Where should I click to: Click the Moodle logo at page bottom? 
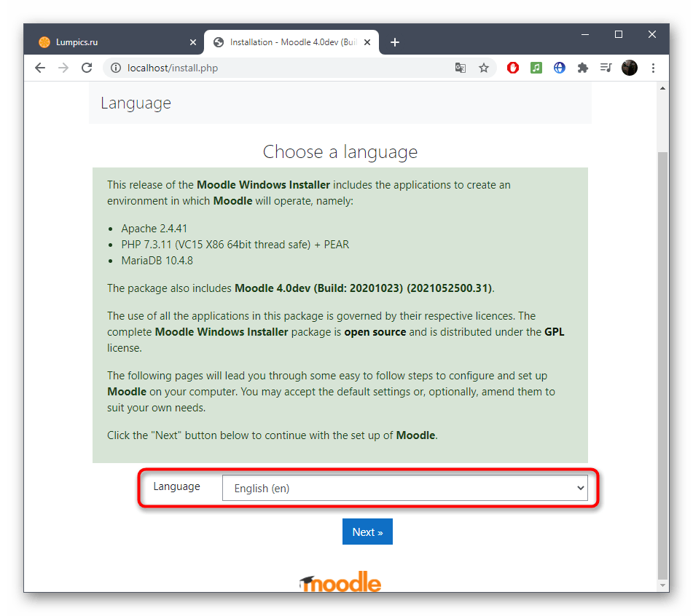[x=340, y=582]
